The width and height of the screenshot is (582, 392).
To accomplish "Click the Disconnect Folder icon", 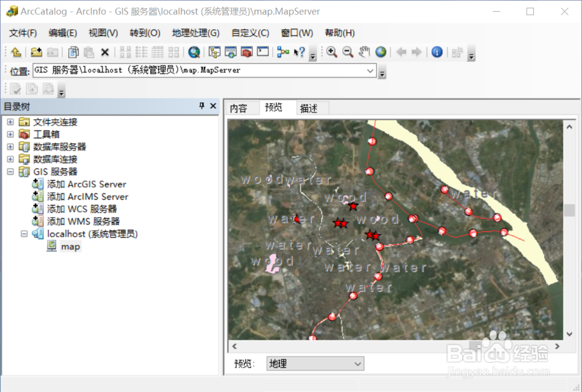I will pos(52,52).
